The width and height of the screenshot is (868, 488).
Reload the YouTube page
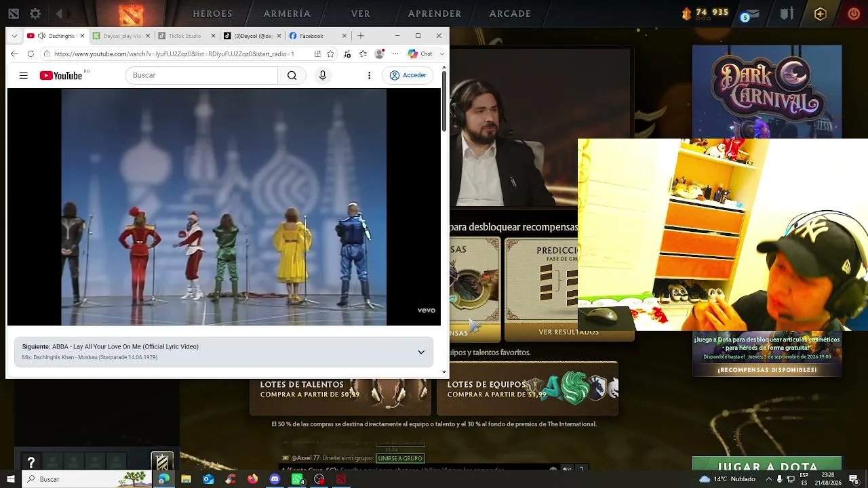[31, 54]
